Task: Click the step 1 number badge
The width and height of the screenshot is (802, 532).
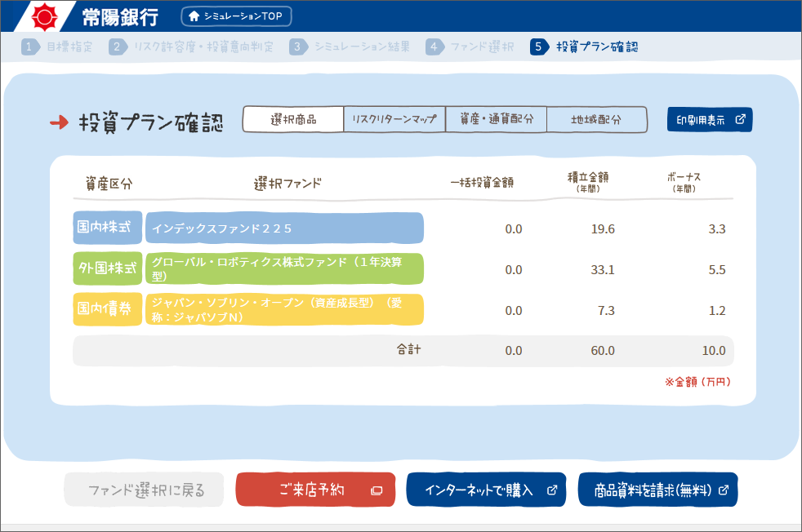Action: (x=30, y=47)
